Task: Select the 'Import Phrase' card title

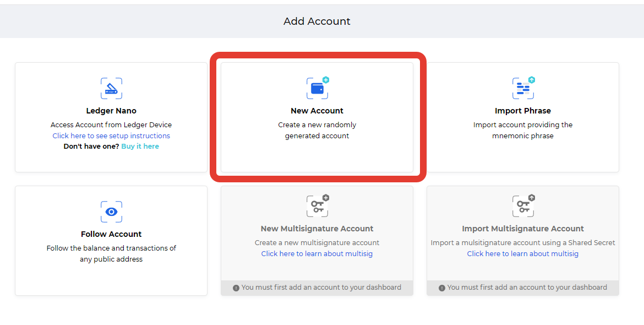Action: tap(523, 111)
